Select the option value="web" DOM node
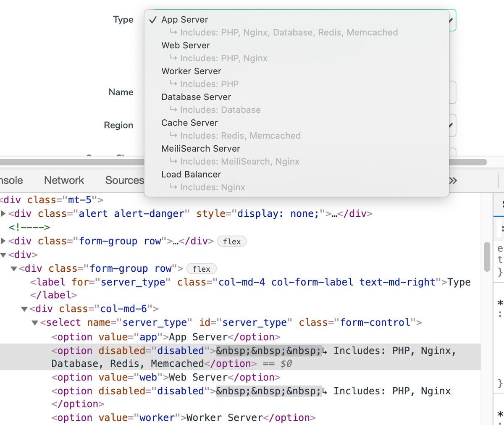Screen dimensions: 504x425 pyautogui.click(x=165, y=378)
